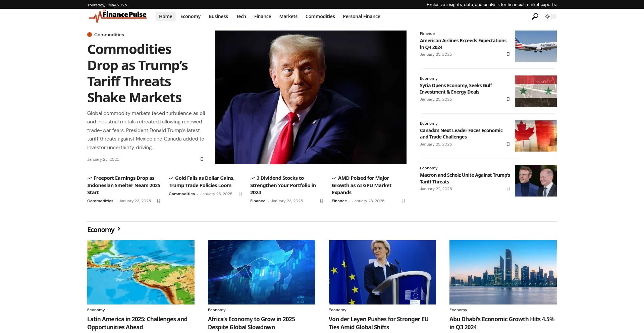
Task: Click Commodities tag under Freeport article
Action: pos(100,201)
